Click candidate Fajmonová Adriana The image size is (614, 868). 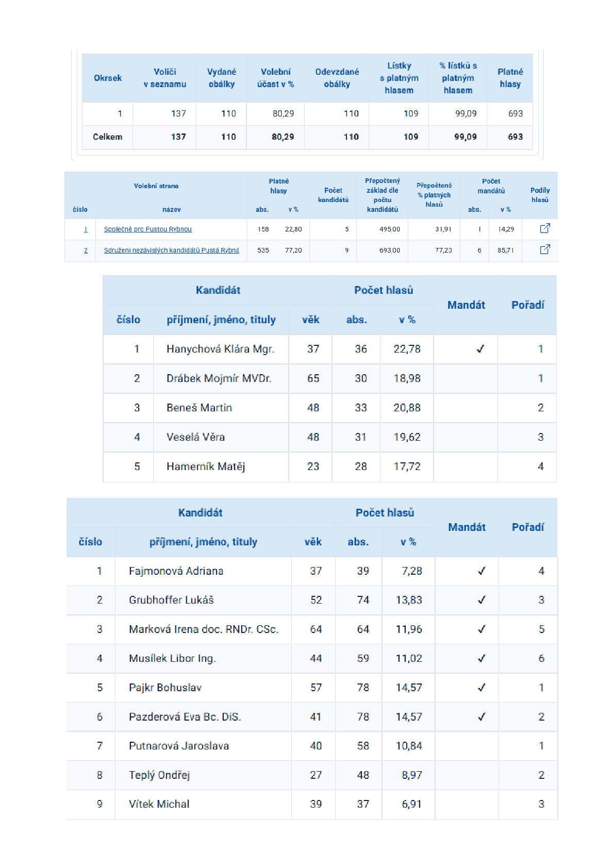[x=176, y=571]
